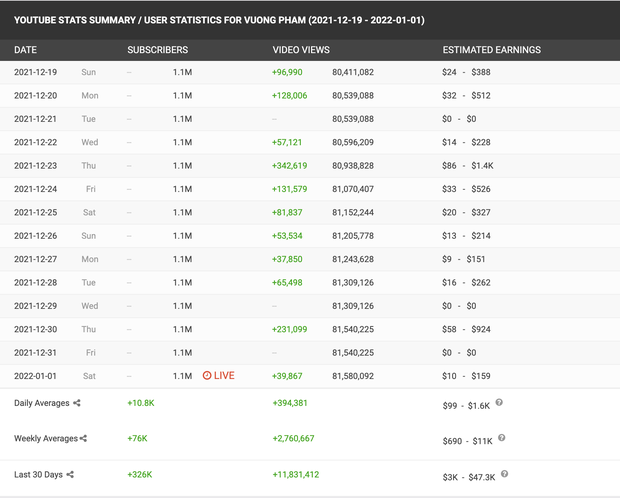
Task: Click the Daily Averages label
Action: [x=42, y=403]
